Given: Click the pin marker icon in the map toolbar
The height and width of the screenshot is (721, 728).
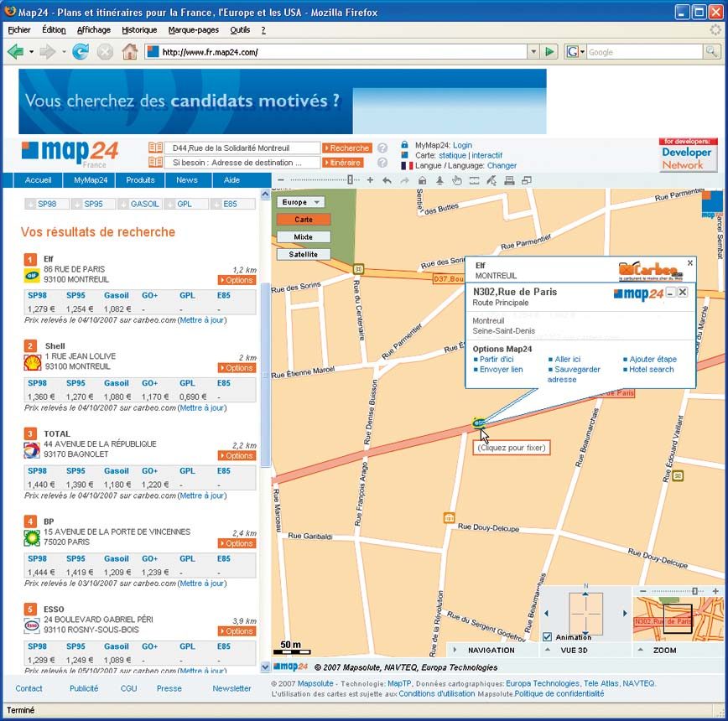Looking at the screenshot, I should pos(439,180).
